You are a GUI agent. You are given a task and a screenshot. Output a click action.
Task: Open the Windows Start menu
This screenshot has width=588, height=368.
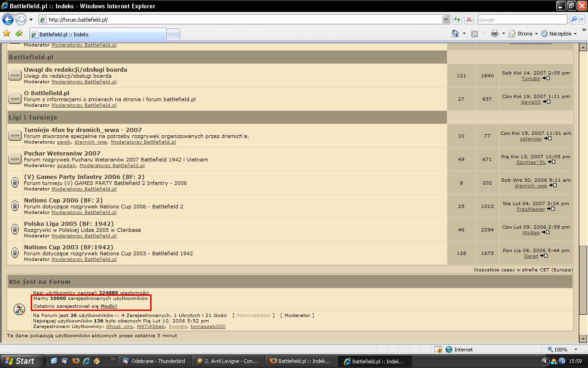[22, 361]
